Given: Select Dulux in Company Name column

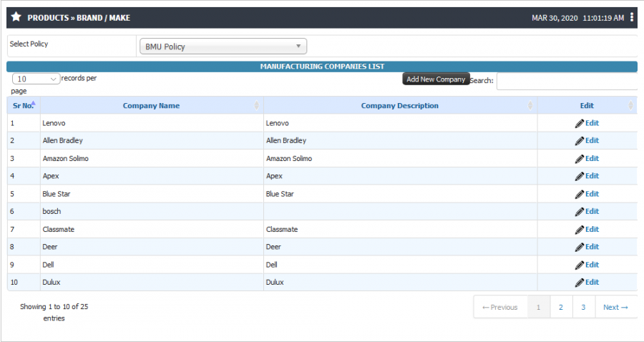Looking at the screenshot, I should [52, 282].
